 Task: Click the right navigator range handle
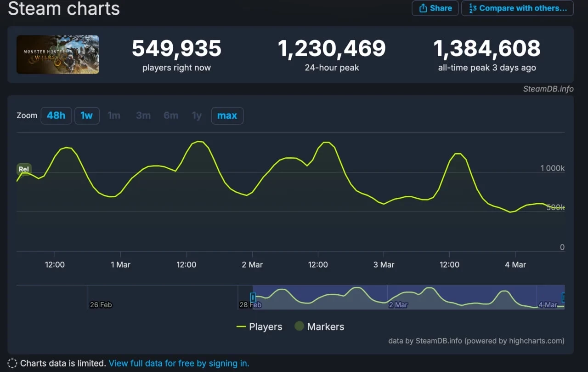[x=564, y=298]
